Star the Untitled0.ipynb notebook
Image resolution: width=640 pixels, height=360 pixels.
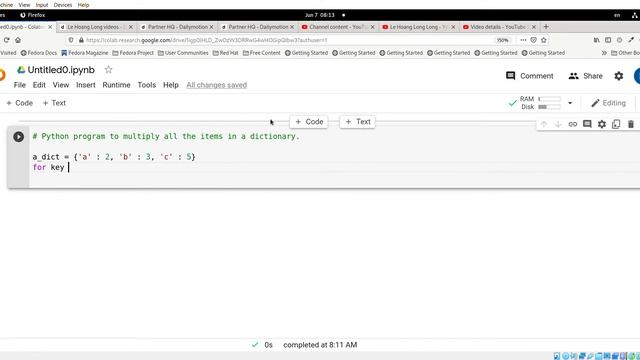(108, 70)
